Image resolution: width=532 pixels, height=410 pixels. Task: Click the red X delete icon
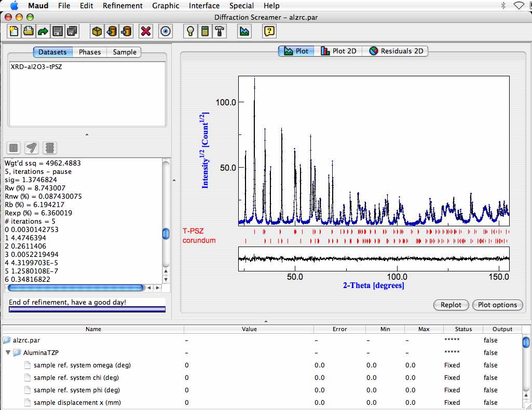(146, 31)
